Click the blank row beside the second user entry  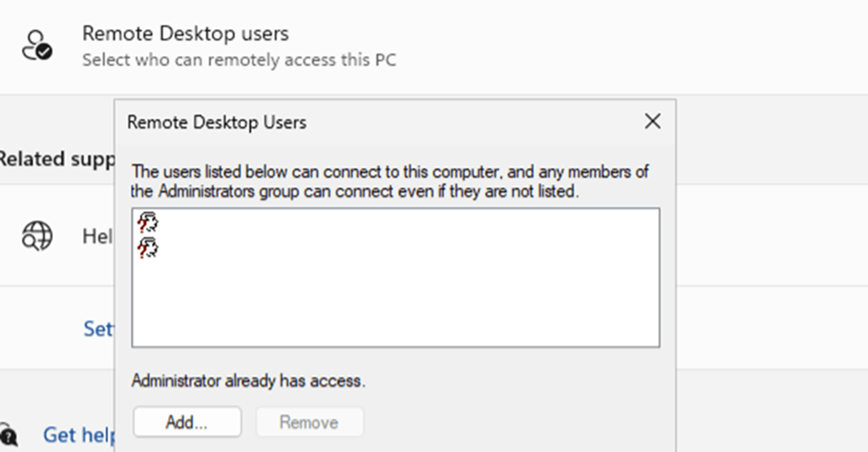click(x=409, y=248)
